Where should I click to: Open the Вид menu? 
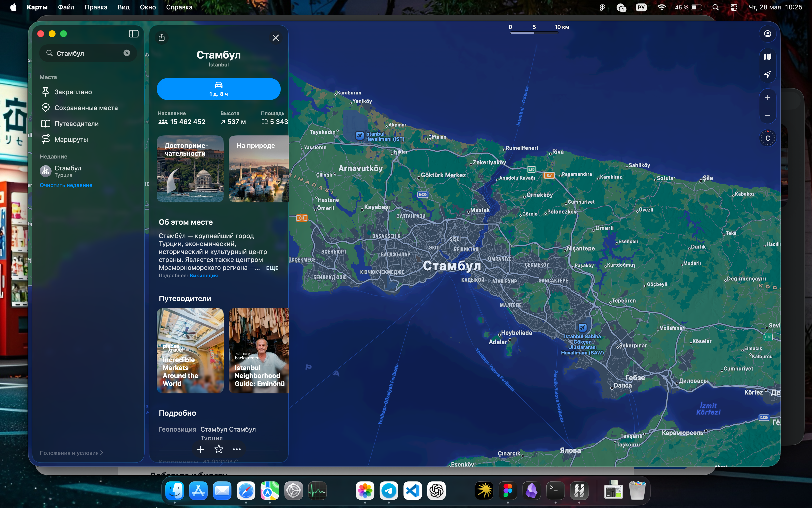tap(123, 7)
